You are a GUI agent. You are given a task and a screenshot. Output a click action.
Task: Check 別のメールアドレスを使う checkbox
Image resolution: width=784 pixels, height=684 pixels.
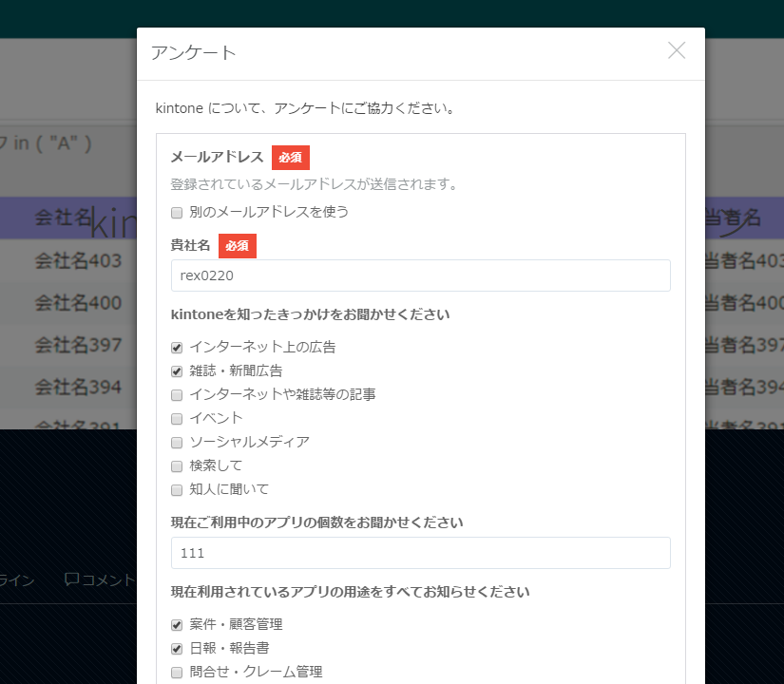[177, 213]
